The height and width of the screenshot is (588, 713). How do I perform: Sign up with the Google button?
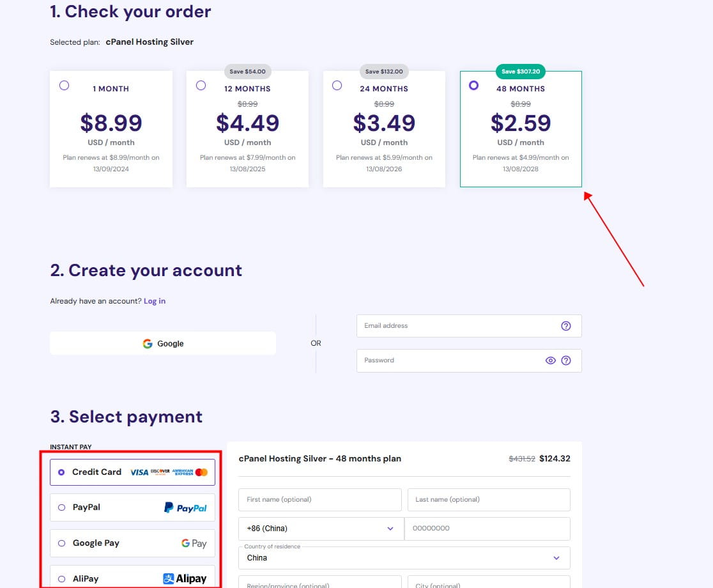click(163, 344)
